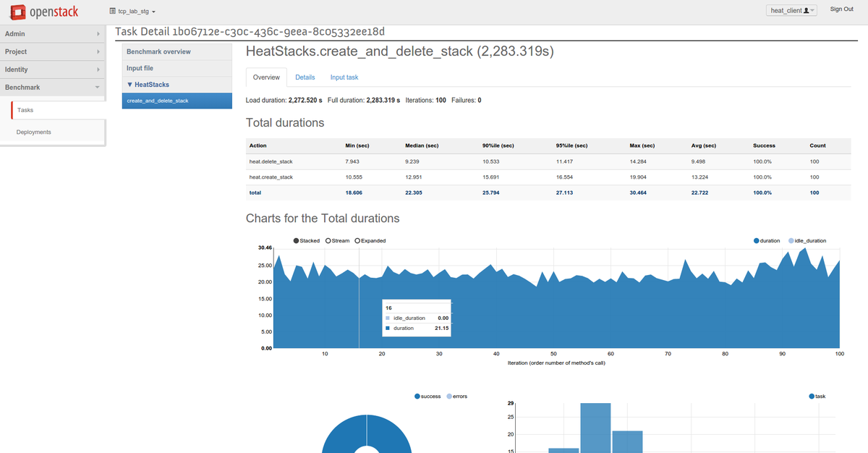This screenshot has height=453, width=868.
Task: Click the Action column header
Action: 258,145
